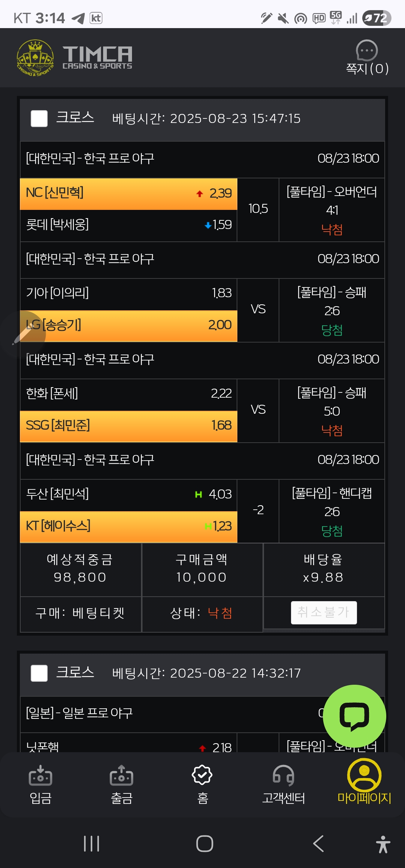
Task: Open the 쪽지 message bubble icon
Action: point(366,50)
